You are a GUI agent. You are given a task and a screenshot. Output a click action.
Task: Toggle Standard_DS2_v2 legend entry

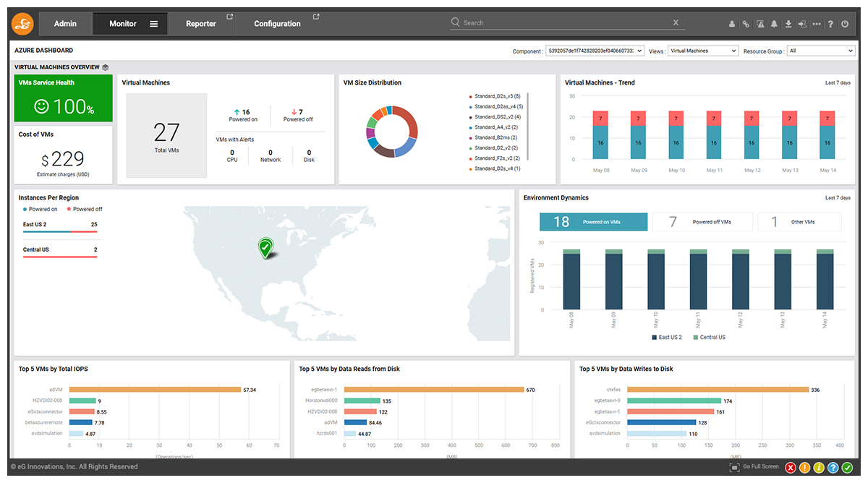tap(494, 117)
